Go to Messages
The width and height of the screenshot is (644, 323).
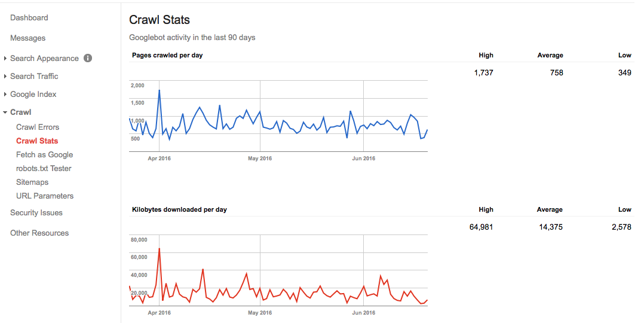[28, 38]
